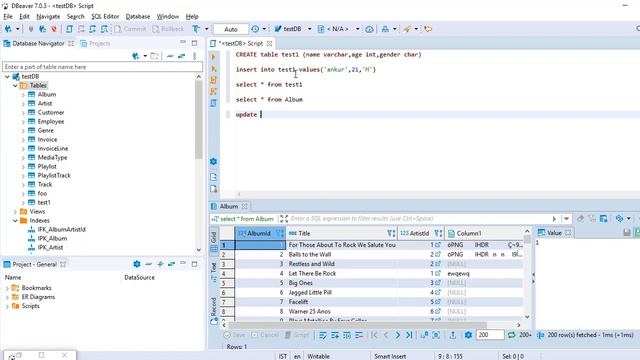Click the Rollback button
The width and height of the screenshot is (640, 360).
coord(168,29)
